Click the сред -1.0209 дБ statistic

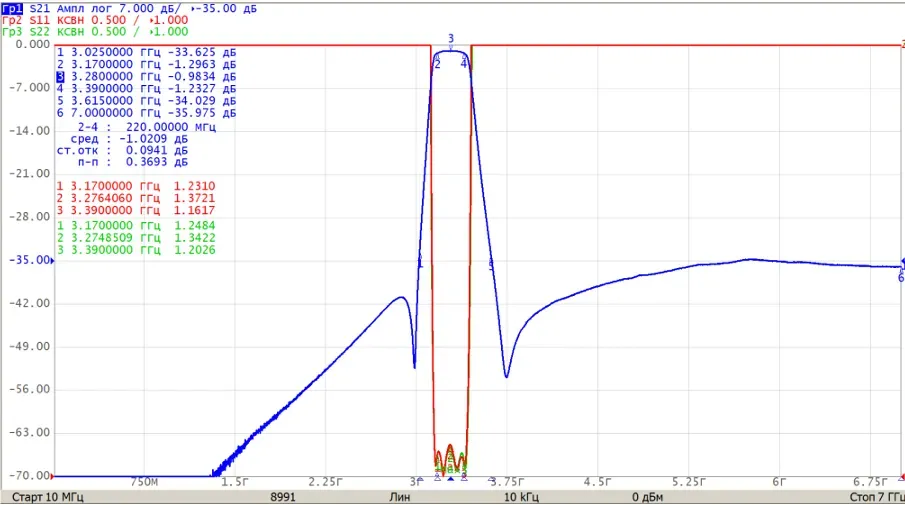point(129,139)
